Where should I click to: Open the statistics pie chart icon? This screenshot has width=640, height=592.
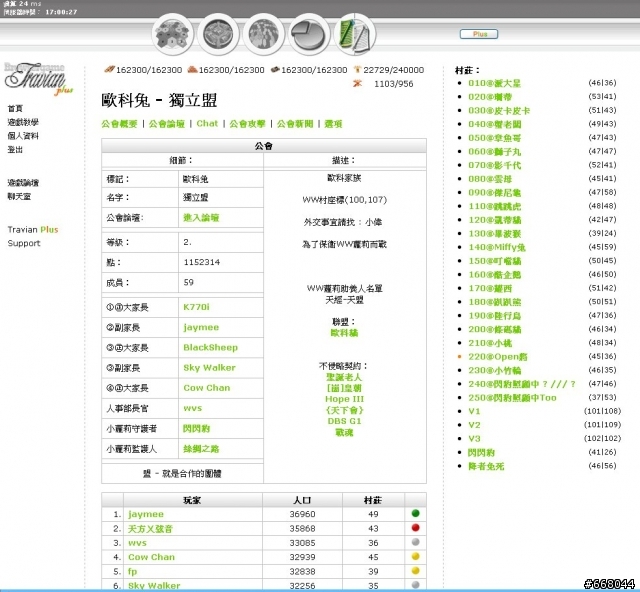pos(309,34)
